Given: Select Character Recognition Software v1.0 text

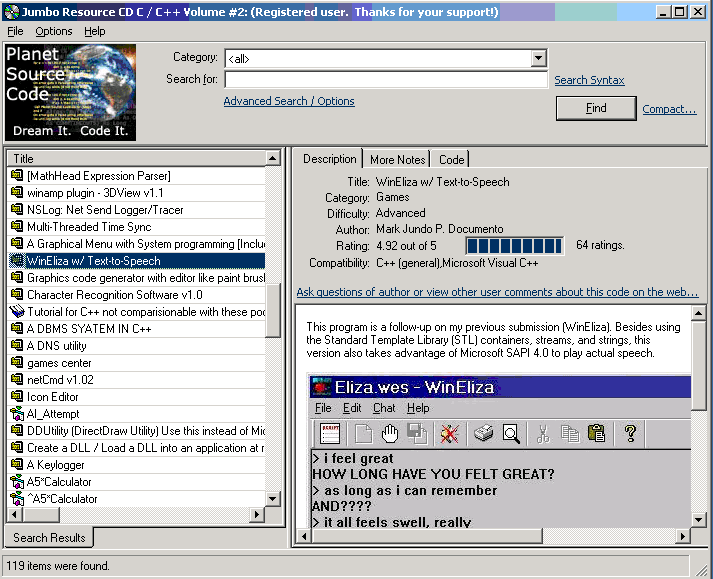Looking at the screenshot, I should coord(115,295).
